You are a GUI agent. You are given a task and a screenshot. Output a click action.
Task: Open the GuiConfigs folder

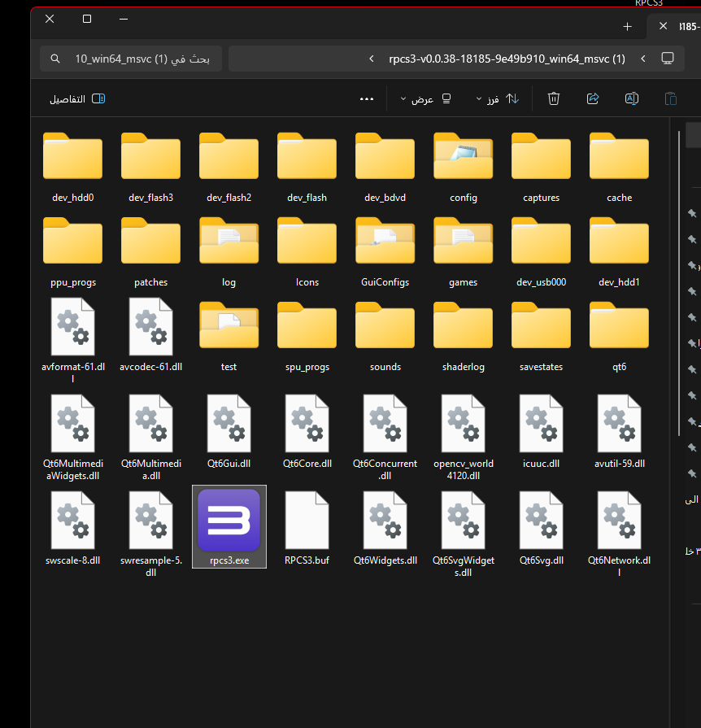tap(385, 252)
